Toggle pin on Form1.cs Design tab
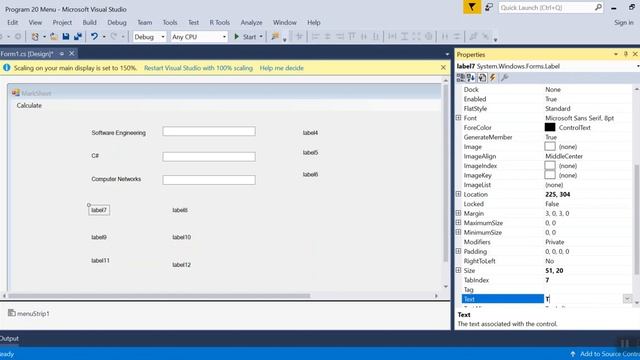This screenshot has width=640, height=360. [62, 53]
